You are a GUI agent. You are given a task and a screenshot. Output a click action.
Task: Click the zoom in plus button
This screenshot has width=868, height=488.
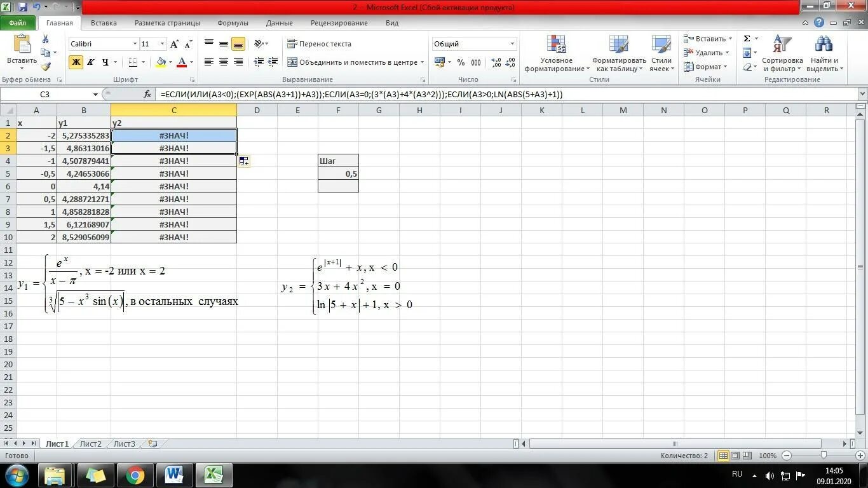(860, 456)
